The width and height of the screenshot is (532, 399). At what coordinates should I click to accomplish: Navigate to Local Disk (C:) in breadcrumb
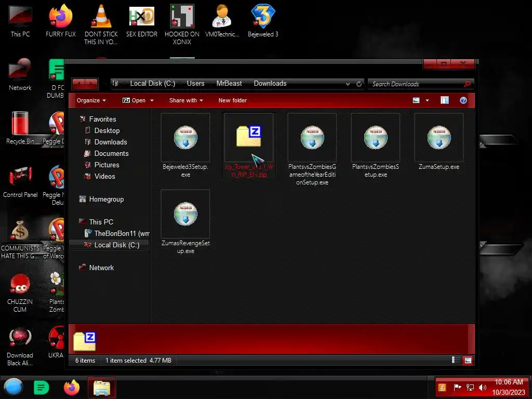[x=153, y=84]
